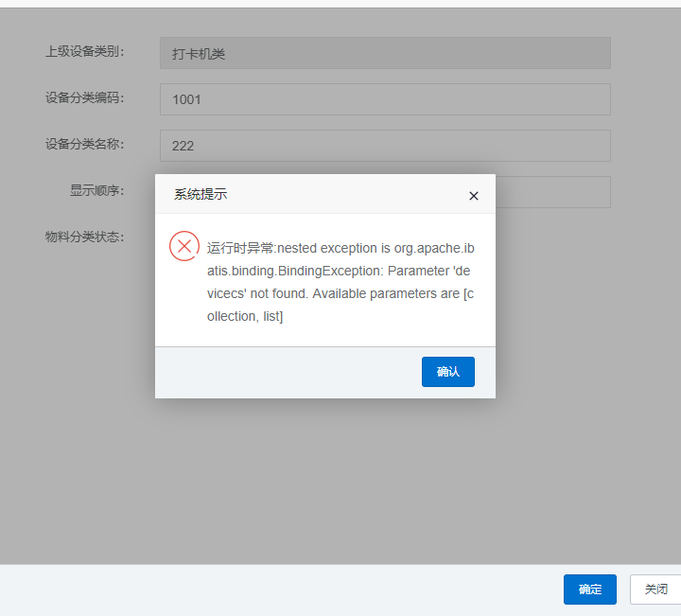Select the 上级设备类别 field showing 打卡机类
The image size is (681, 616).
click(385, 53)
